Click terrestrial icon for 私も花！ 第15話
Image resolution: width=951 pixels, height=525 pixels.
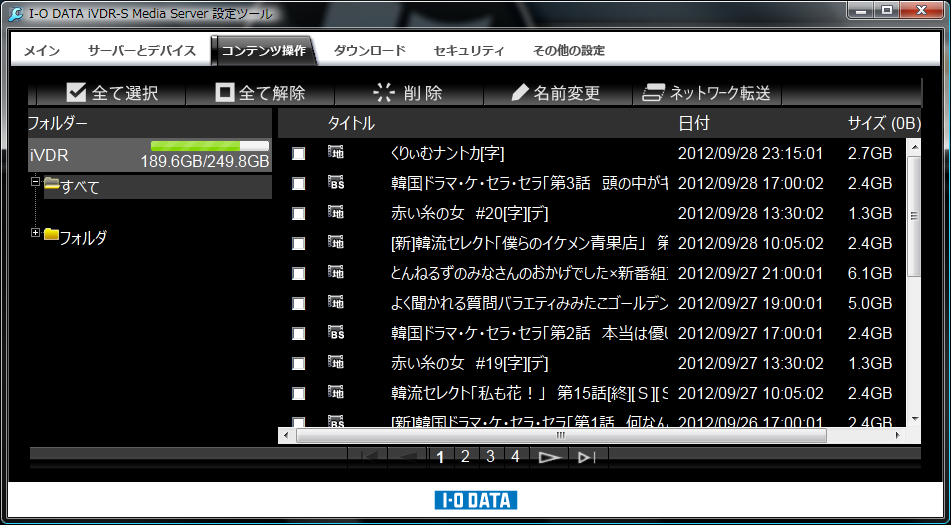click(335, 392)
